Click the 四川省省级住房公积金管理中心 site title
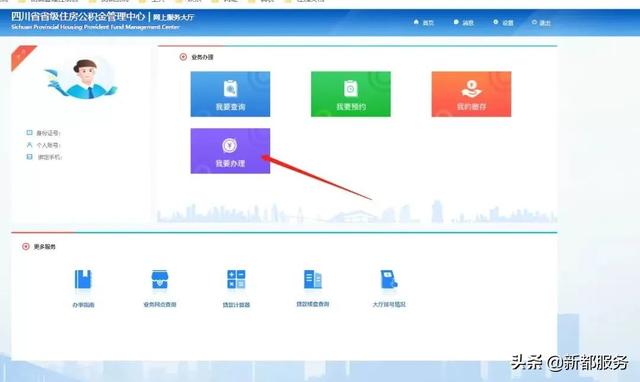 tap(78, 17)
